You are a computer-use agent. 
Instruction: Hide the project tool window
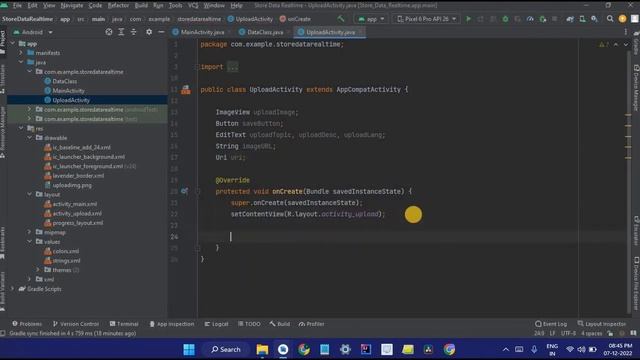[161, 32]
